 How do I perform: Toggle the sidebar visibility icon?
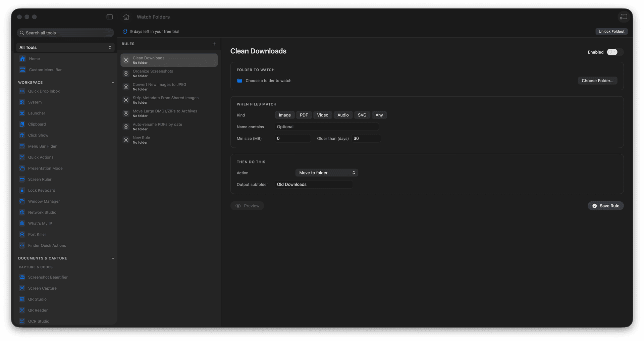[110, 17]
